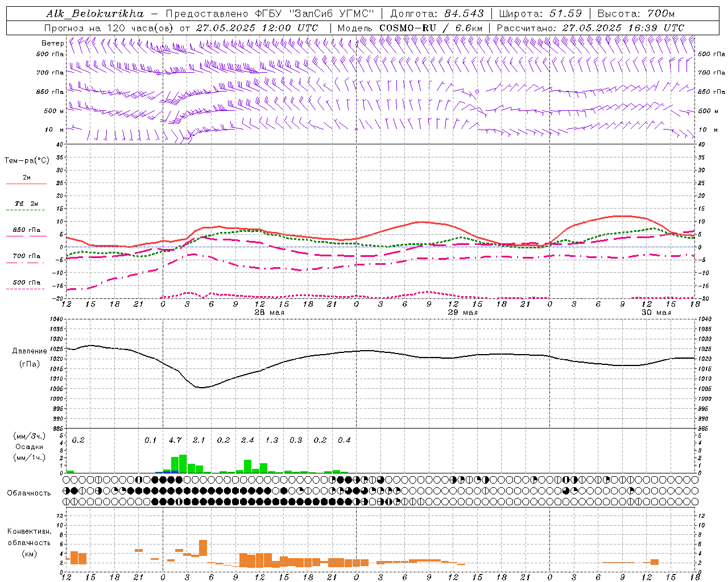Click the 0.3 precipitation value
The width and height of the screenshot is (728, 582).
pos(296,440)
